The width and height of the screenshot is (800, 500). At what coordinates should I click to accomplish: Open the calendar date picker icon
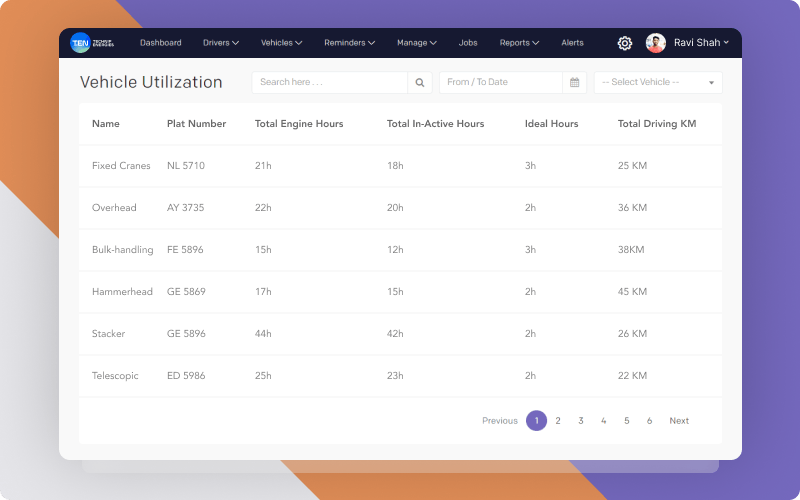574,83
